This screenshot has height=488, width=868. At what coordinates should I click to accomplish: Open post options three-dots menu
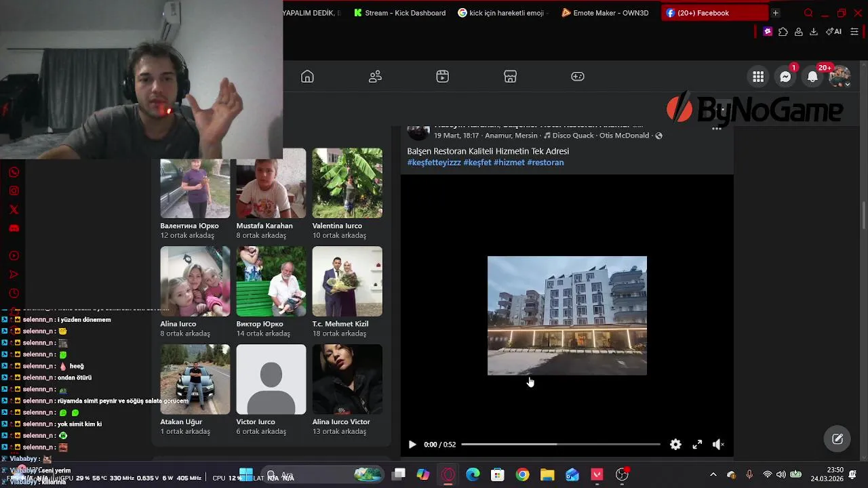pos(716,129)
